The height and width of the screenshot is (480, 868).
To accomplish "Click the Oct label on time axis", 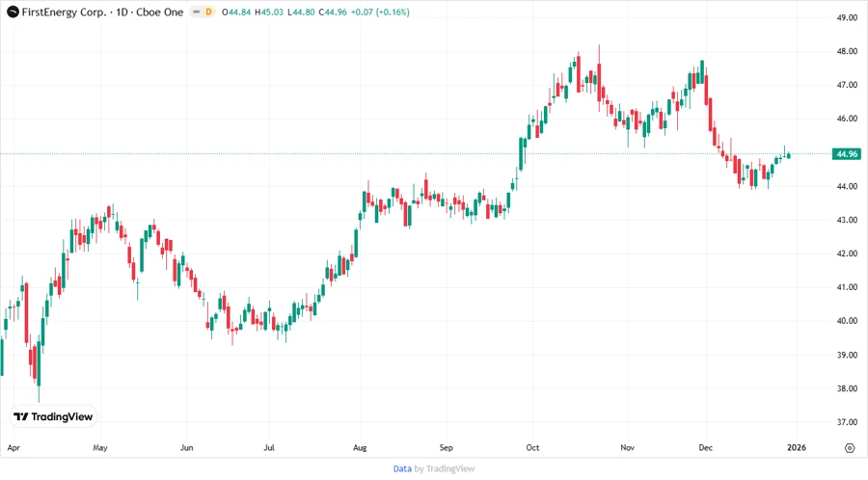I will (532, 448).
